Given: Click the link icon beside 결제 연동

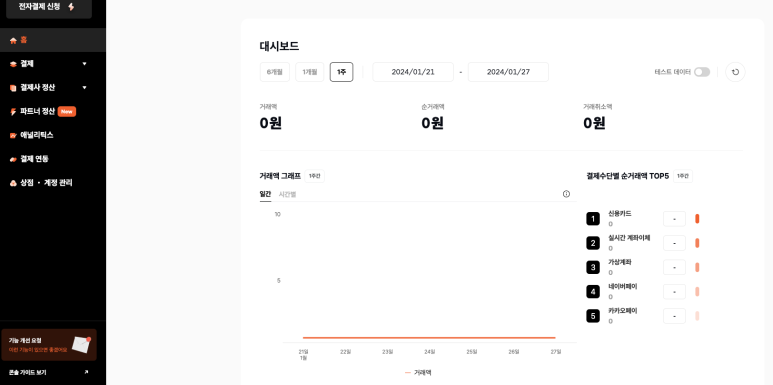Looking at the screenshot, I should 13,159.
